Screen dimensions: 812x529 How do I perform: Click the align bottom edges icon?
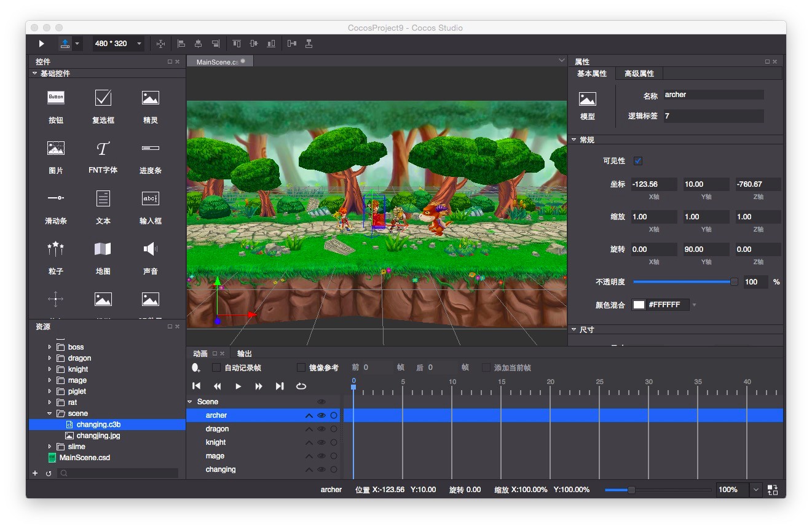pos(271,44)
